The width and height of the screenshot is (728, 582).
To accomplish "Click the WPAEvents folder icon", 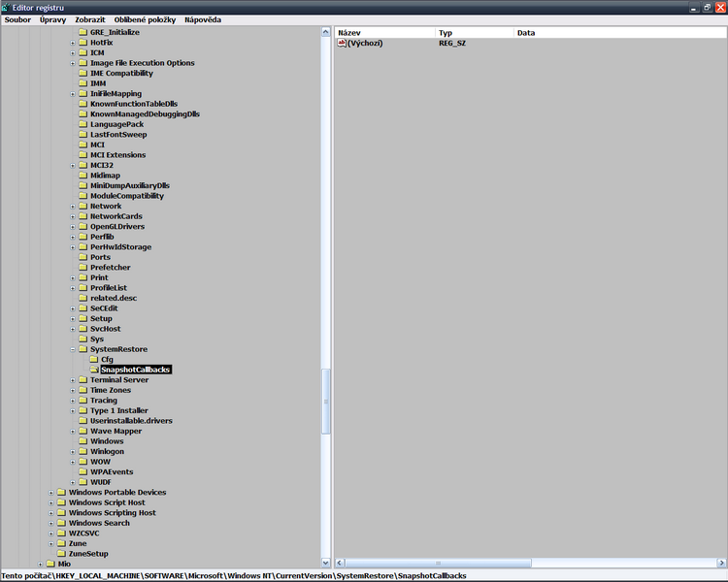I will tap(83, 471).
